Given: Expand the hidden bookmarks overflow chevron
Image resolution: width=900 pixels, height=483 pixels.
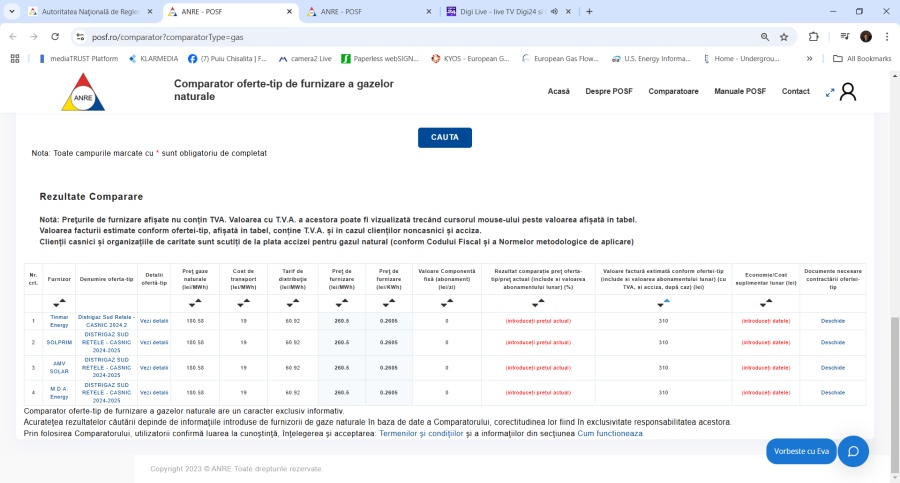Looking at the screenshot, I should click(x=809, y=59).
